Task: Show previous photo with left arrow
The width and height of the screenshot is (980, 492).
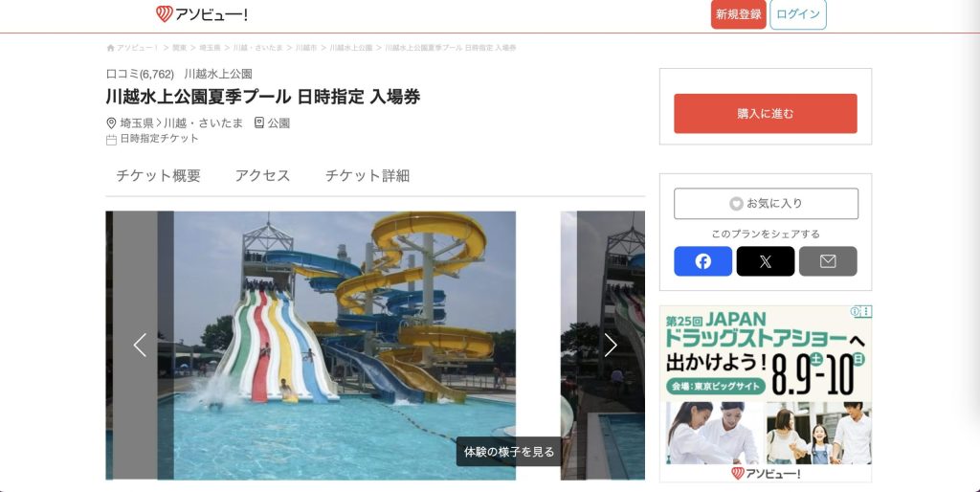Action: pyautogui.click(x=140, y=346)
